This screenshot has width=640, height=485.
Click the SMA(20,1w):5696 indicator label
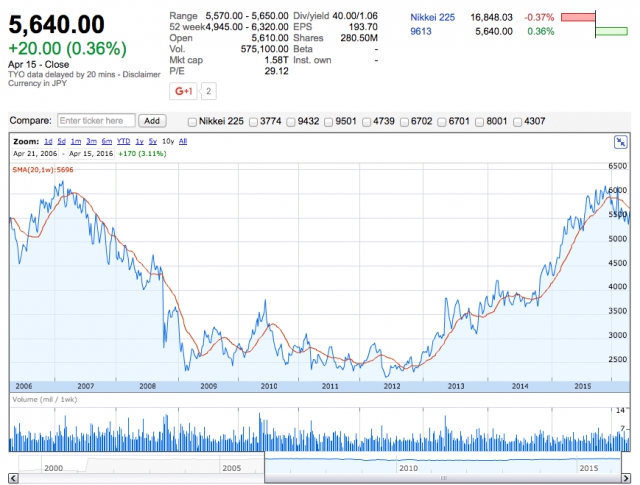[x=43, y=170]
